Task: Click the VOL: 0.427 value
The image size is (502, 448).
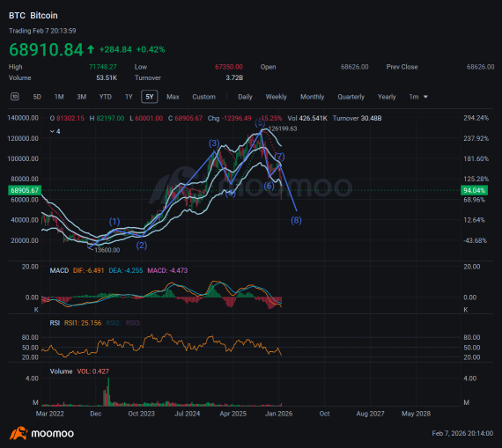Action: click(x=92, y=371)
